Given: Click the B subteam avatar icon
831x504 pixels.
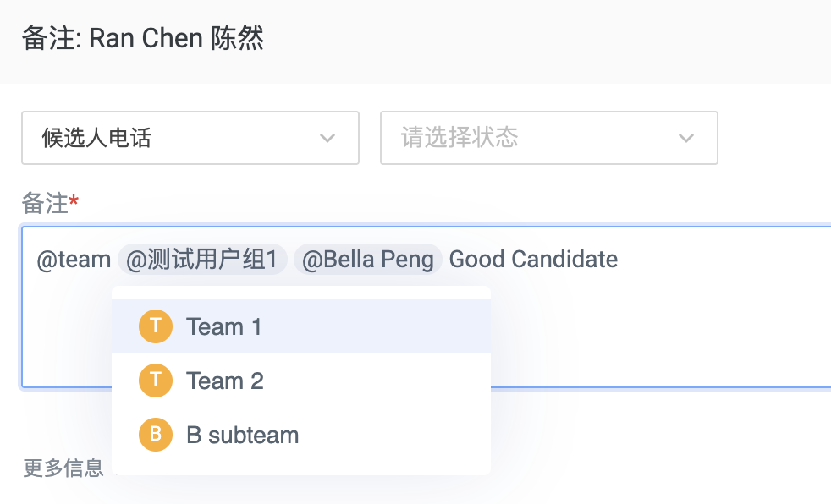Looking at the screenshot, I should 155,434.
